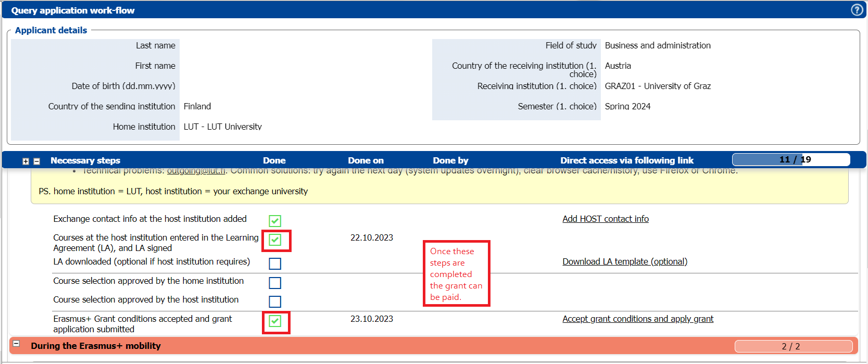The width and height of the screenshot is (868, 364).
Task: Click the 11 / 19 progress bar
Action: tap(790, 159)
